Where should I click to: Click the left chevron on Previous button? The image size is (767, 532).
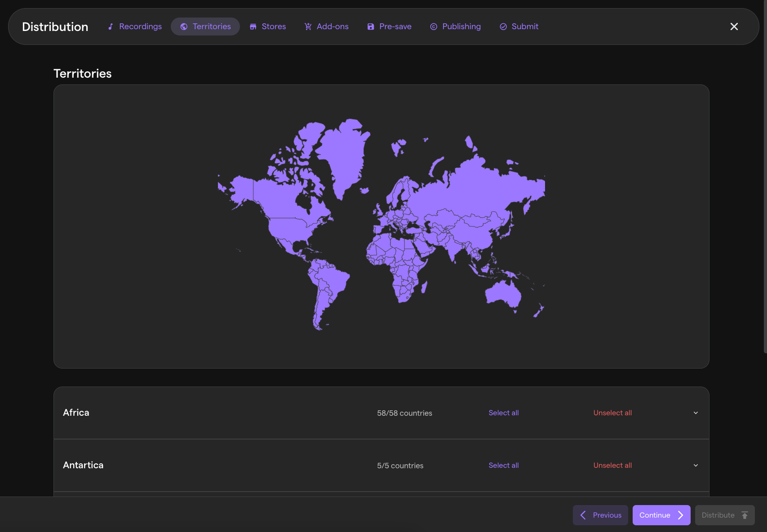583,515
